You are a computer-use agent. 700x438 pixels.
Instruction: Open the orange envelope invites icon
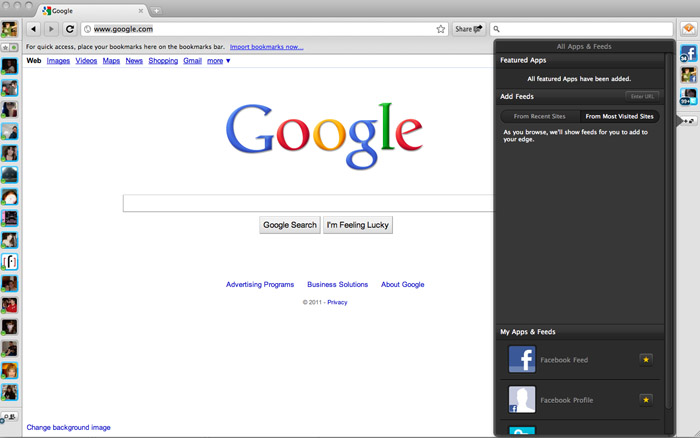pyautogui.click(x=688, y=29)
